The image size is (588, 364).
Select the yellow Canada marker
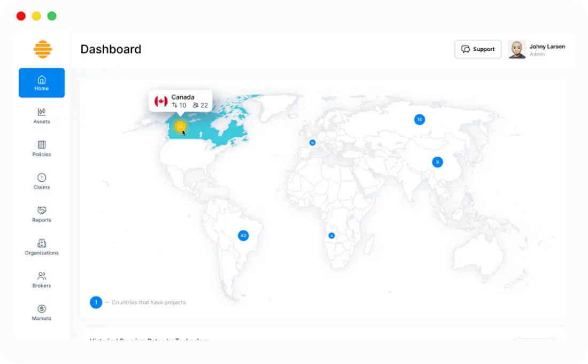click(180, 126)
